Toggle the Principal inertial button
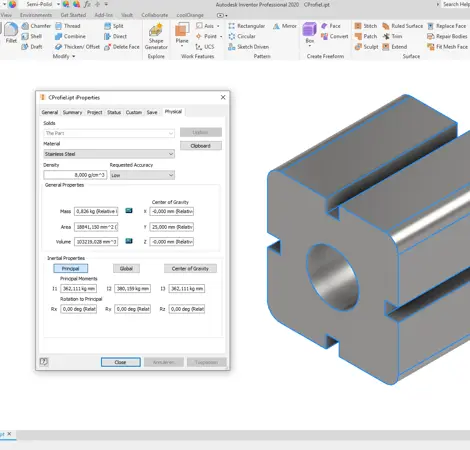470x450 pixels. tap(71, 268)
